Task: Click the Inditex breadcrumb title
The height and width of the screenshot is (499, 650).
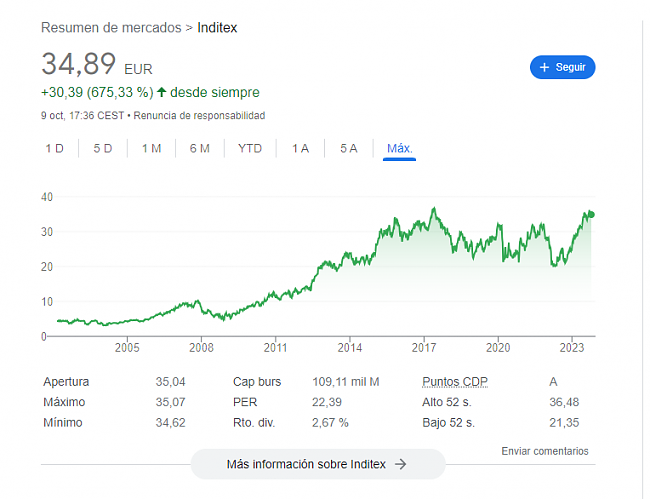Action: point(217,28)
